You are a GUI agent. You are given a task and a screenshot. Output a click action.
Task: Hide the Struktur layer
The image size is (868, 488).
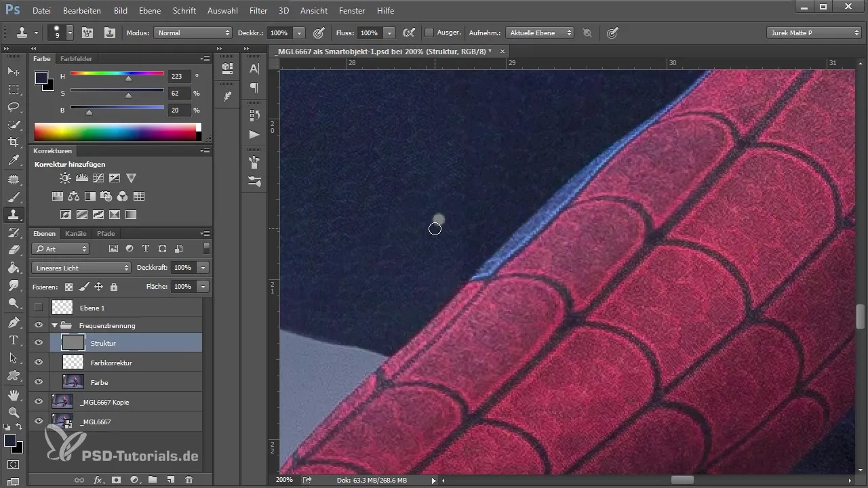pyautogui.click(x=39, y=343)
